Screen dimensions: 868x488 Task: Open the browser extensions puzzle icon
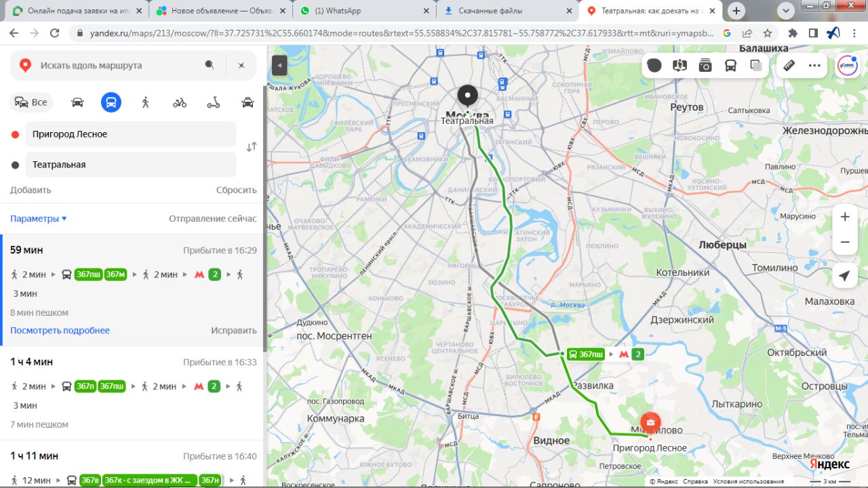(x=793, y=33)
